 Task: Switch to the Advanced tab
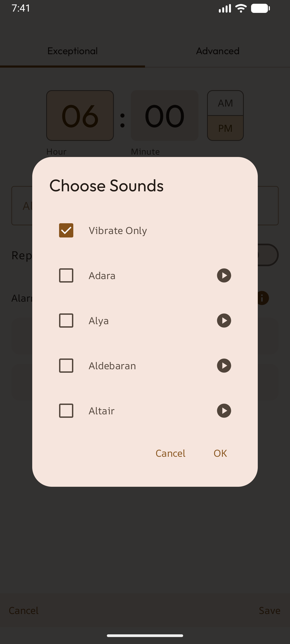pyautogui.click(x=218, y=51)
